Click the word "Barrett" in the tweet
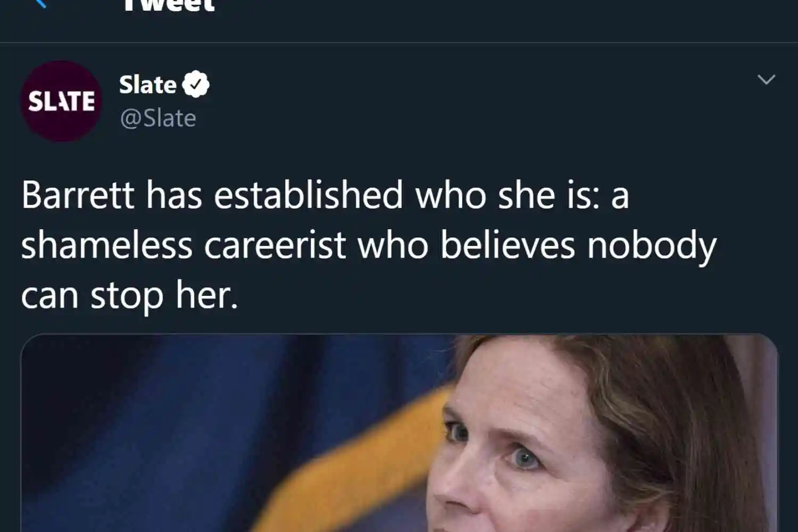 pyautogui.click(x=78, y=195)
